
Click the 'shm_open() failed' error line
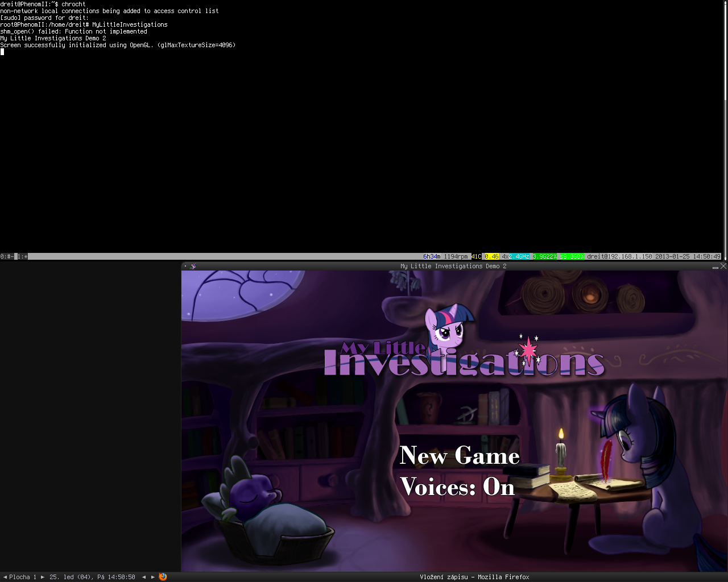click(x=73, y=31)
